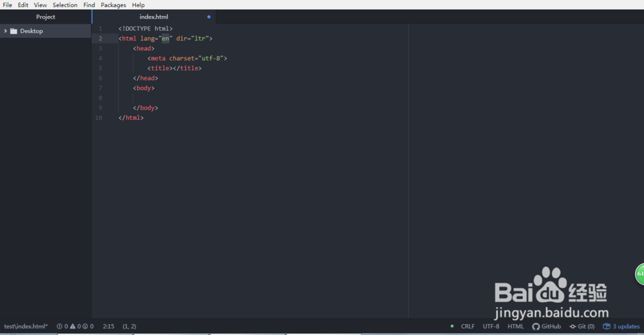The width and height of the screenshot is (644, 335).
Task: Click line number 2 in gutter
Action: (x=100, y=38)
